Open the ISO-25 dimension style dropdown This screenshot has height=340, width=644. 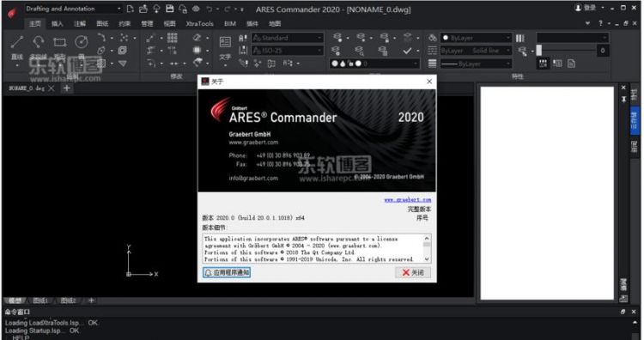(287, 51)
